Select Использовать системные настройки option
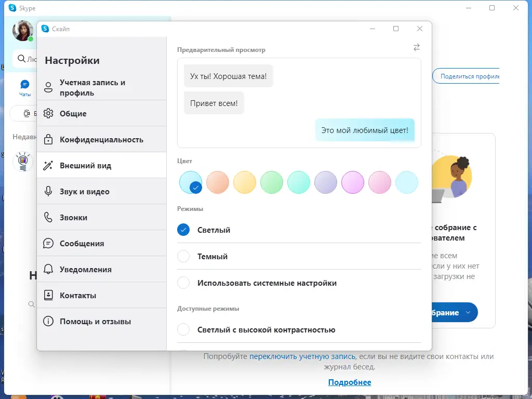This screenshot has height=399, width=532. [183, 283]
